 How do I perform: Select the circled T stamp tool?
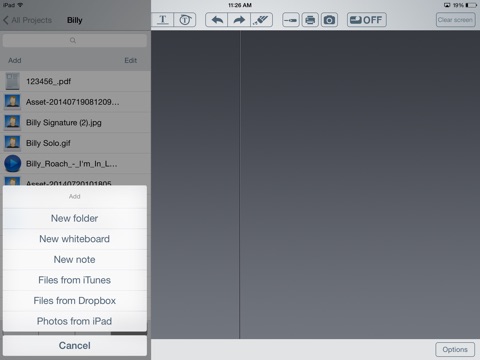(x=185, y=20)
